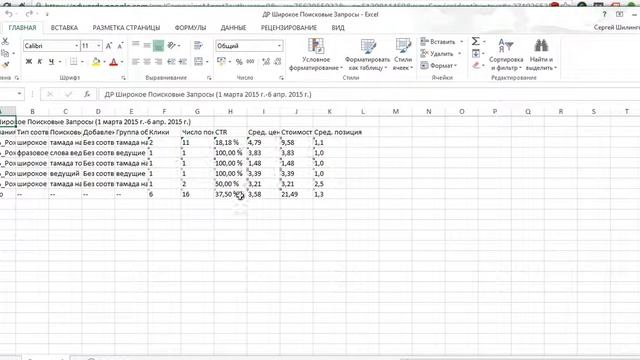Click Decrease Decimal icon
Viewport: 640px width, 360px height.
click(x=278, y=62)
